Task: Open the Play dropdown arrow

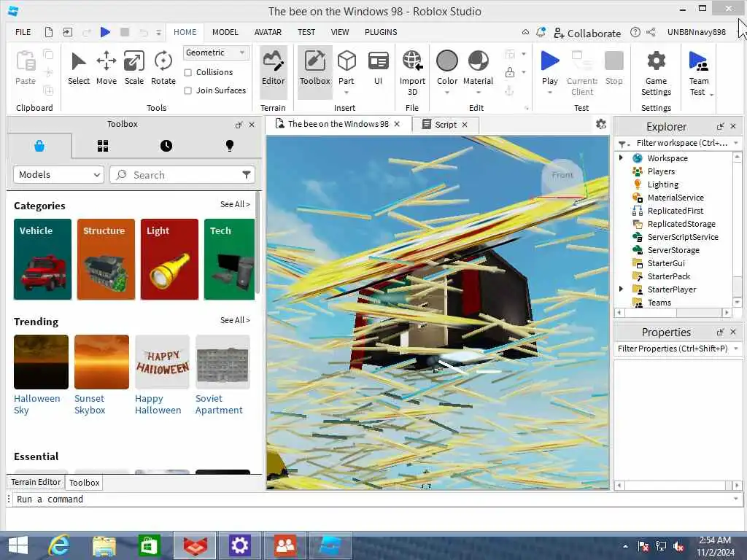Action: 550,93
